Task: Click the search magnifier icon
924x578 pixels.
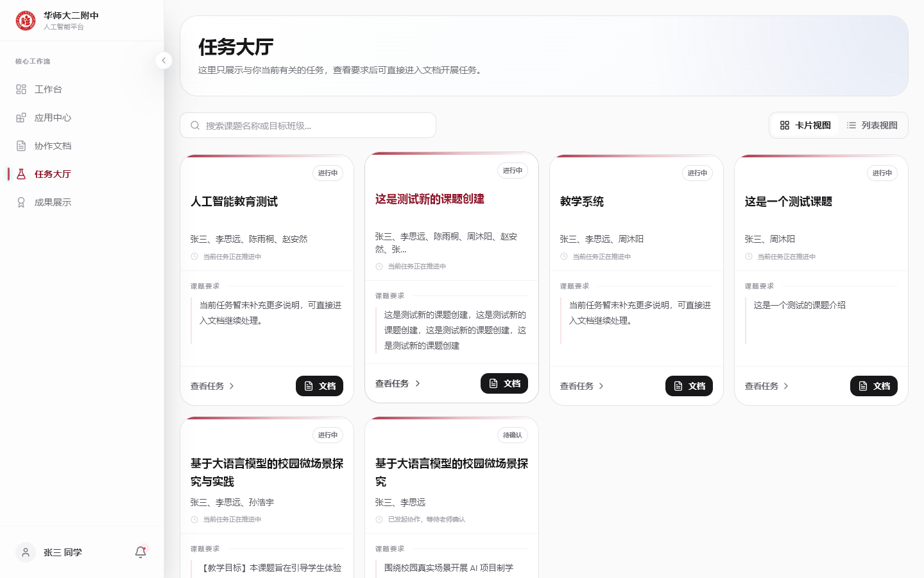Action: click(x=195, y=125)
